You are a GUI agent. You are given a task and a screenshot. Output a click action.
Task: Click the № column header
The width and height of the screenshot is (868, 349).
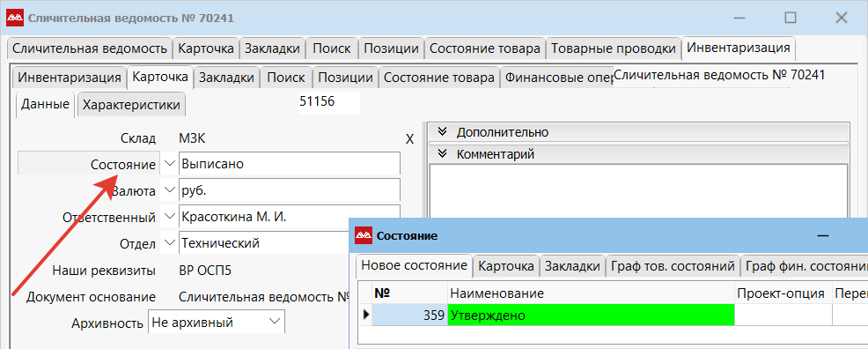(409, 293)
